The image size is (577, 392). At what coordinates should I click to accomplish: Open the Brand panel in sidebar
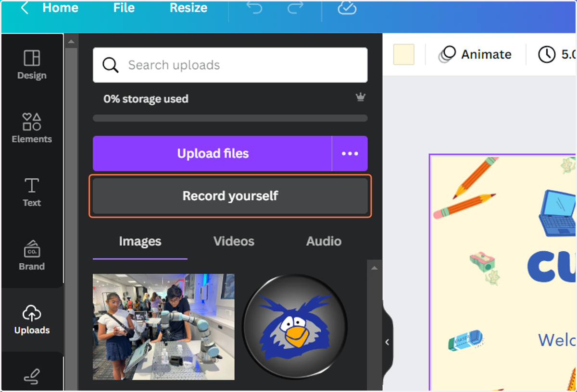32,256
